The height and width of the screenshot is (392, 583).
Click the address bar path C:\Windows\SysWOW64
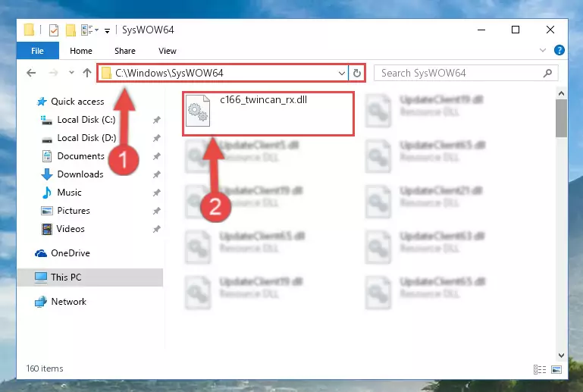point(169,73)
